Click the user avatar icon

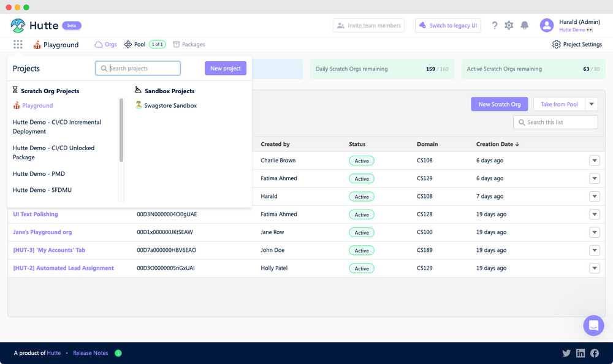pos(547,25)
